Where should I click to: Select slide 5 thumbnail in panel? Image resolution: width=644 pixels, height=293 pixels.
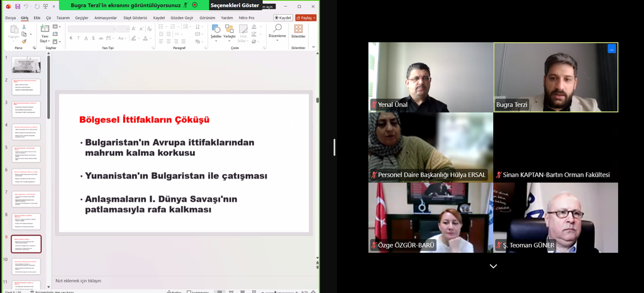[26, 154]
